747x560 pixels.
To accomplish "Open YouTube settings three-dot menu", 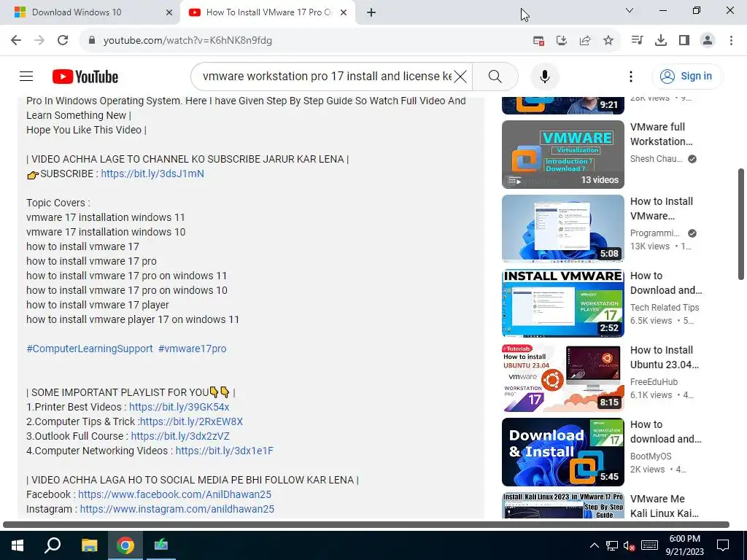I will (x=631, y=76).
